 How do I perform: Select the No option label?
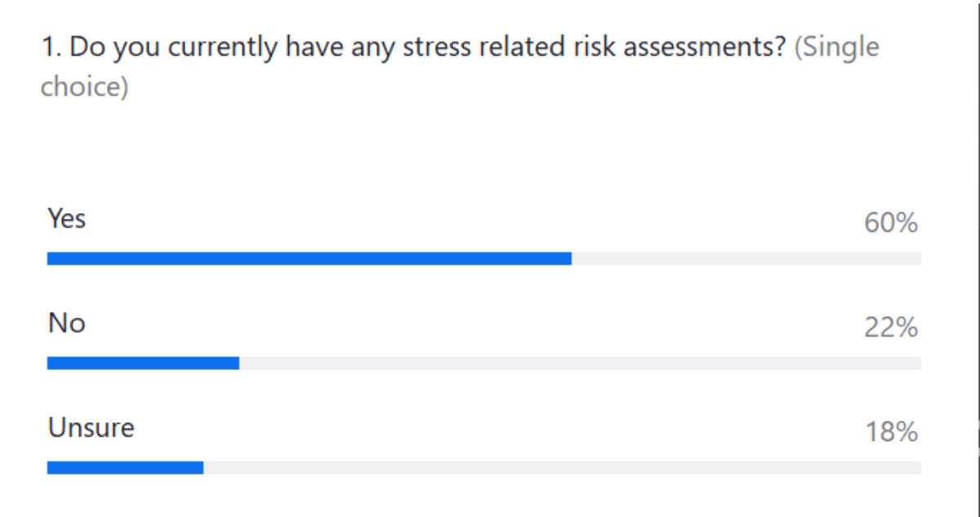coord(66,323)
